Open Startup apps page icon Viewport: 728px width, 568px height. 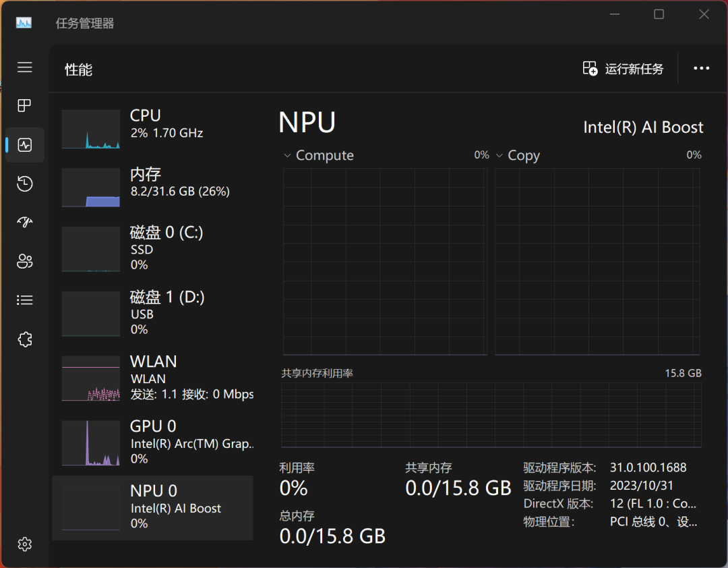coord(25,222)
